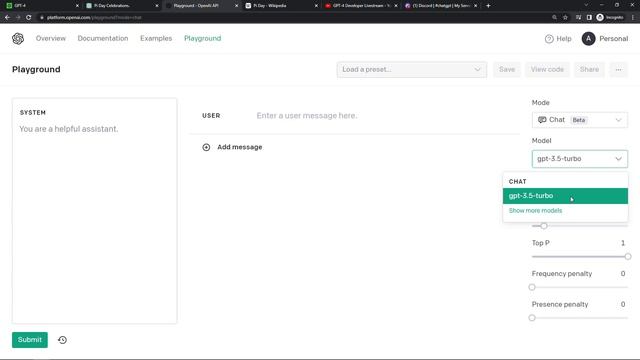This screenshot has height=360, width=640.
Task: Click the zoom magnifier icon in address bar
Action: click(554, 17)
